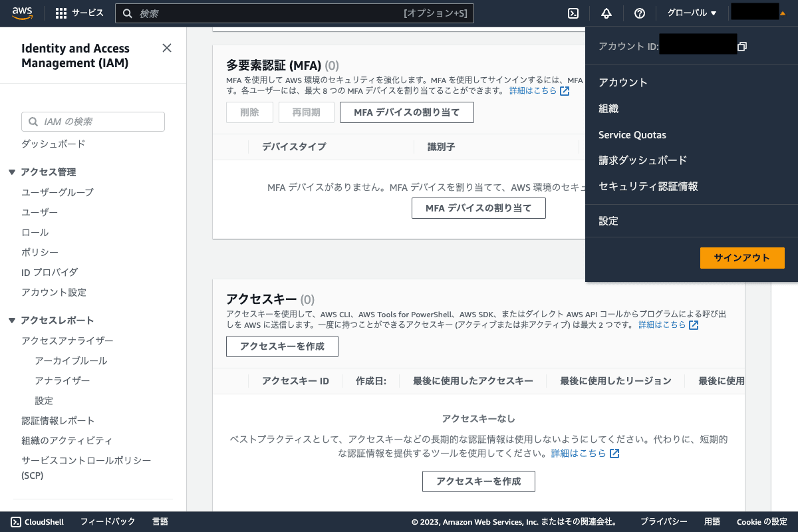Click プライバシー footer link

pos(664,522)
